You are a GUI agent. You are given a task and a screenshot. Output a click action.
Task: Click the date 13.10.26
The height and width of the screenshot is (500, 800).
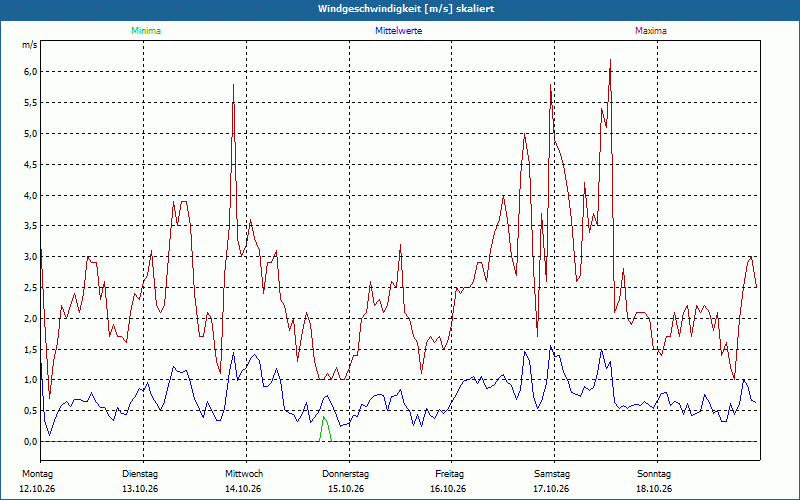pyautogui.click(x=140, y=489)
